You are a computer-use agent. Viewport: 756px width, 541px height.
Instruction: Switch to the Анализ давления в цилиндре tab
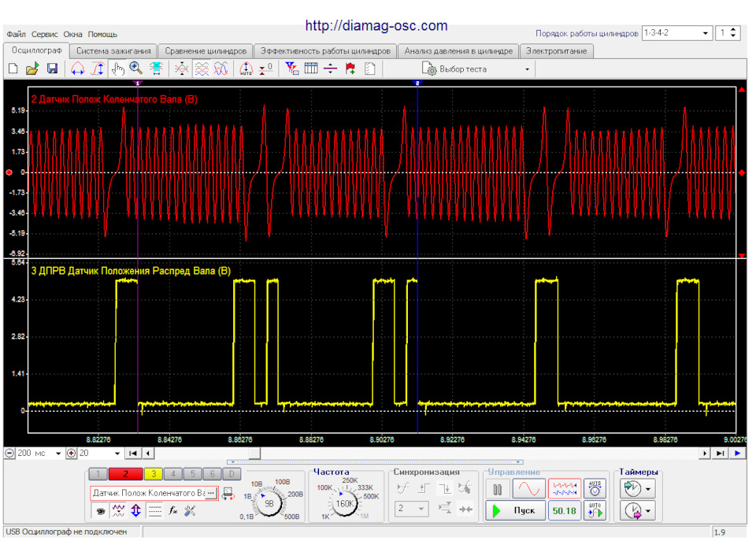click(458, 50)
